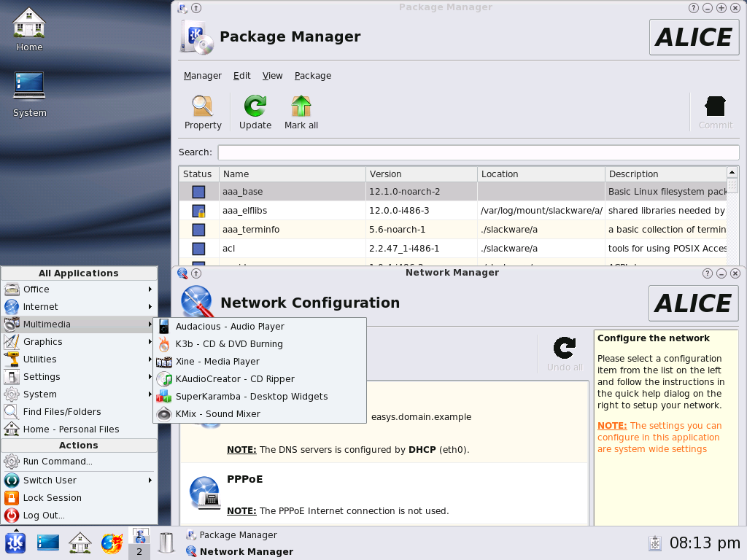Image resolution: width=747 pixels, height=560 pixels.
Task: Click help button in Network Manager titlebar
Action: click(x=708, y=273)
